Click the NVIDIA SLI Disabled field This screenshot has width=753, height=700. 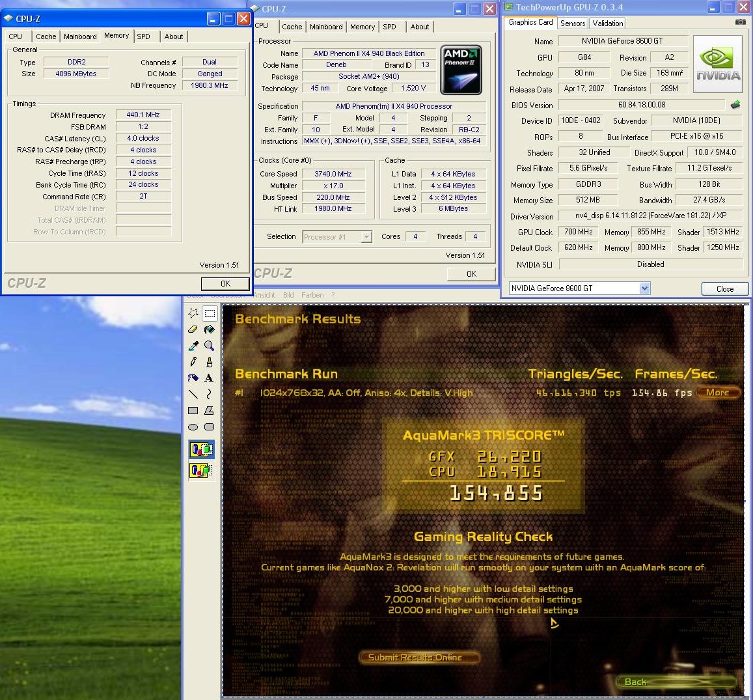[651, 264]
